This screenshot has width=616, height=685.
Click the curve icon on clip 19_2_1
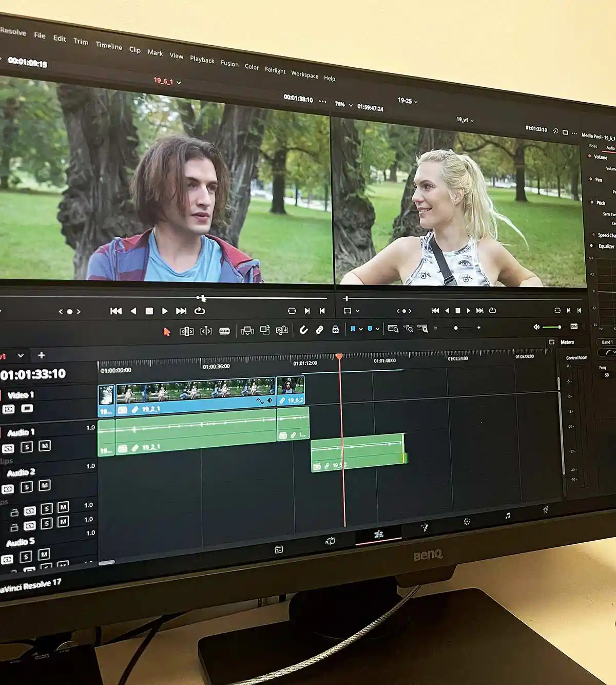260,401
